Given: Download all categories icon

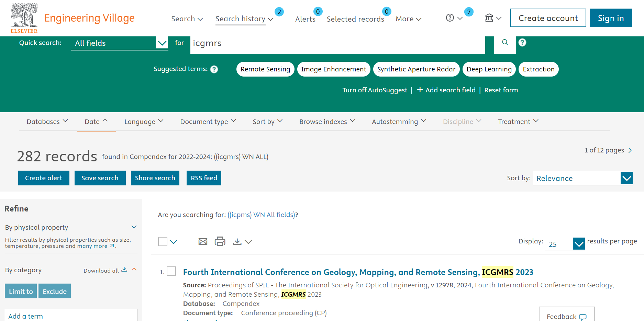Looking at the screenshot, I should coord(124,270).
